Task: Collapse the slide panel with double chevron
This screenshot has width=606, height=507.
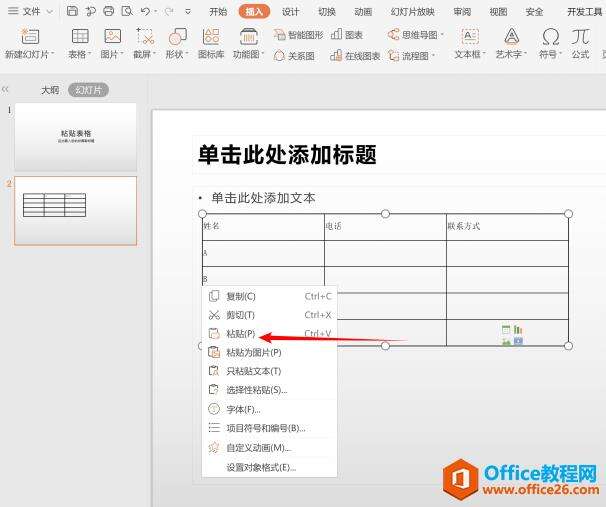Action: [5, 90]
